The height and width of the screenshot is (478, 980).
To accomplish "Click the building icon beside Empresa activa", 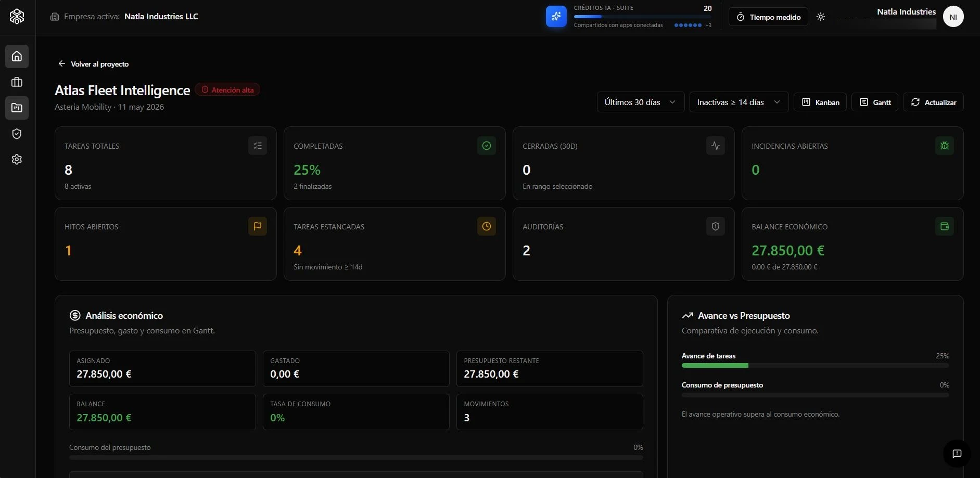I will [55, 17].
